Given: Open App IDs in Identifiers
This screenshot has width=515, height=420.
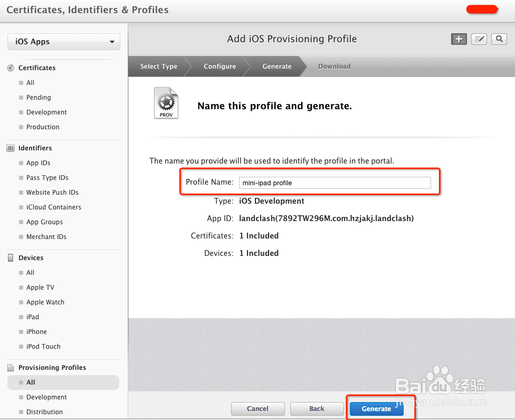Looking at the screenshot, I should [x=38, y=163].
